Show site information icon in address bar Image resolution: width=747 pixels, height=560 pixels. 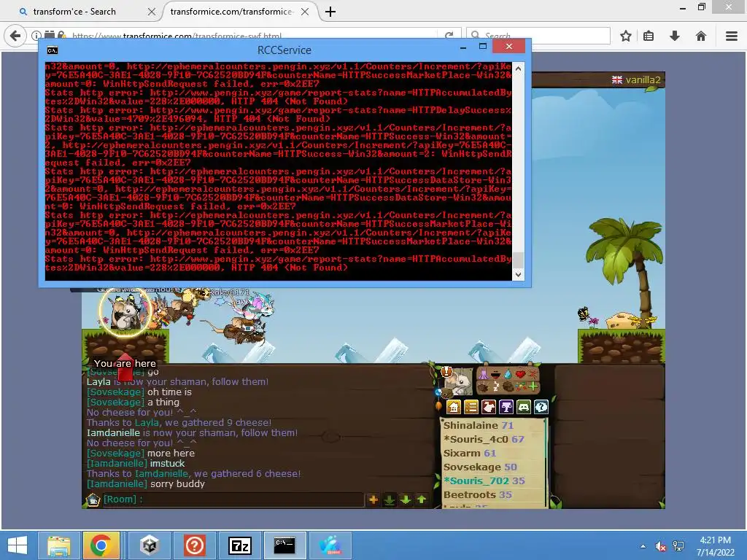[x=36, y=35]
